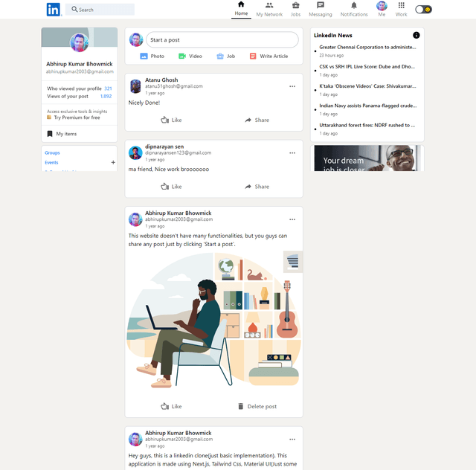The image size is (476, 470).
Task: Open options menu on the illustration post
Action: [292, 219]
